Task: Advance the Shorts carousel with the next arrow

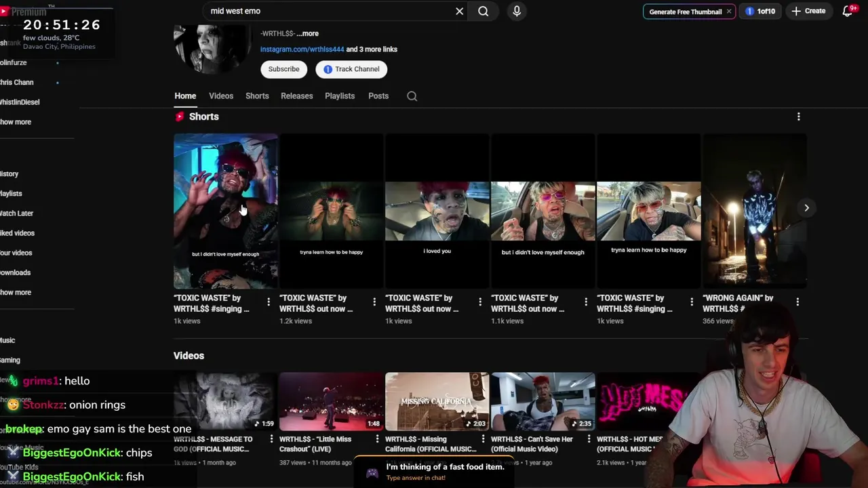Action: (806, 208)
